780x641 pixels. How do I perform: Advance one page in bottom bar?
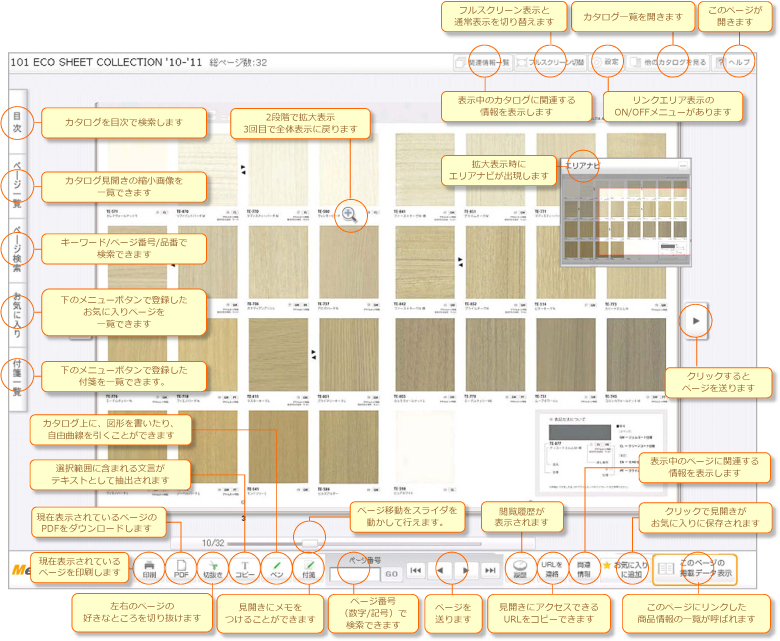coord(465,570)
